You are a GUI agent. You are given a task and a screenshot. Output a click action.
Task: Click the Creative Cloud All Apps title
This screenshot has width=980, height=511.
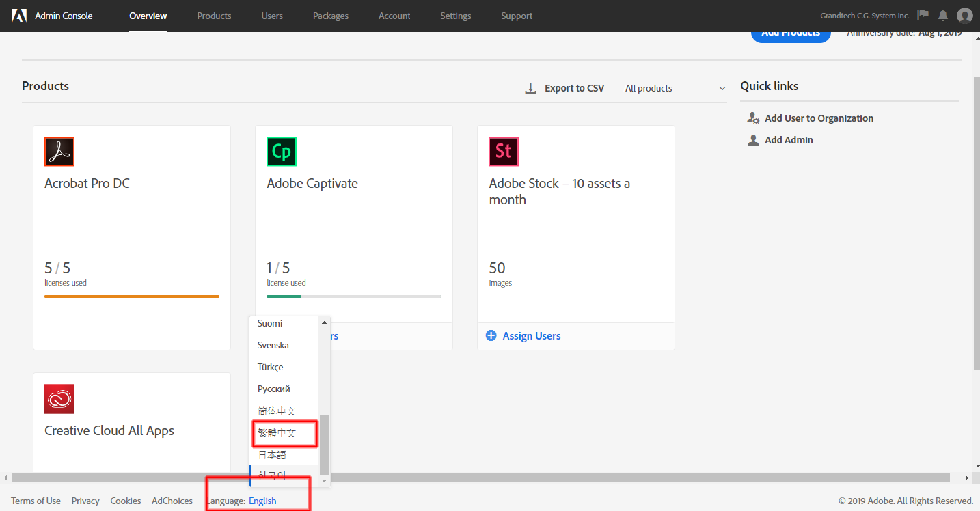(109, 430)
